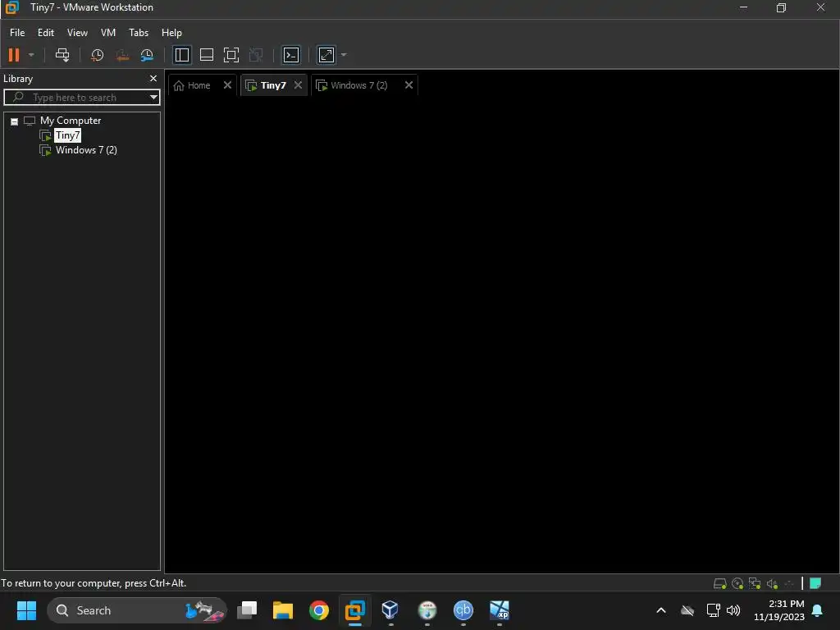Screen dimensions: 840x630
Task: Enter full screen mode icon
Action: pos(231,55)
